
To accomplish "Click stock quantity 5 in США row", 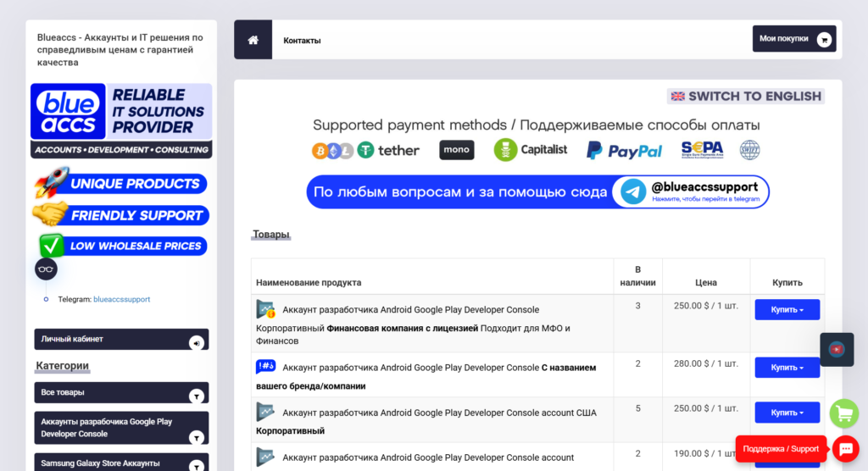I will [x=637, y=408].
